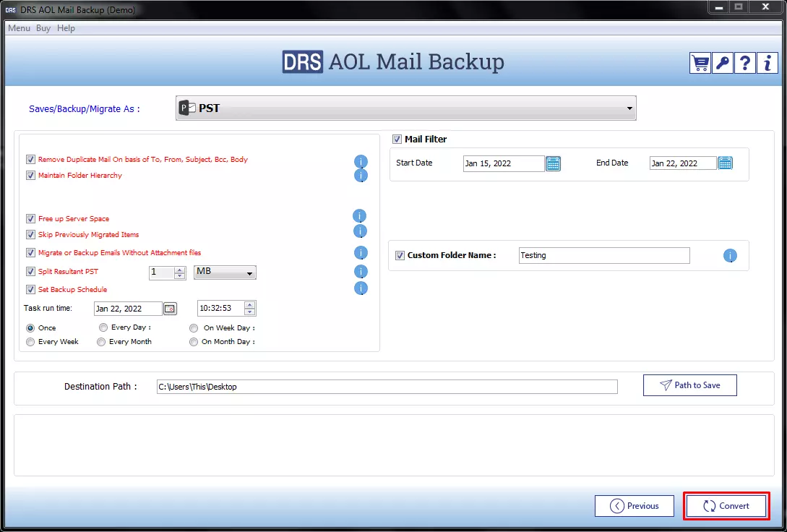
Task: Go back with the Previous button
Action: [x=635, y=506]
